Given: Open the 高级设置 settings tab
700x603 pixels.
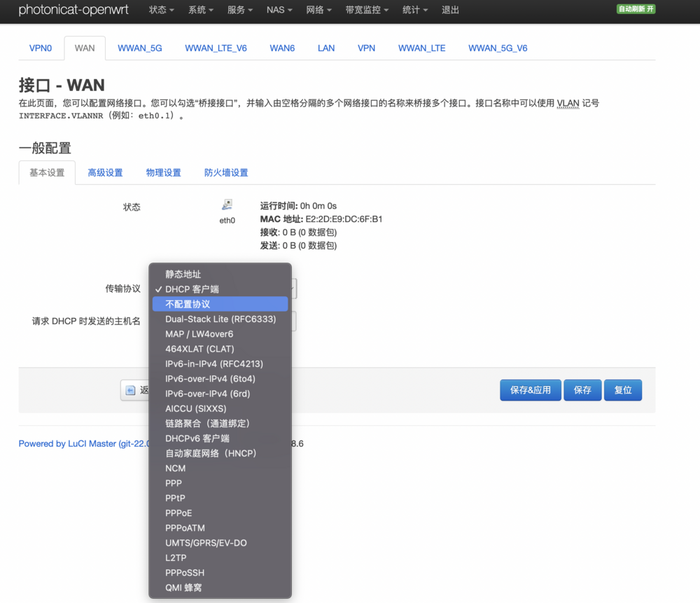Looking at the screenshot, I should click(x=105, y=172).
